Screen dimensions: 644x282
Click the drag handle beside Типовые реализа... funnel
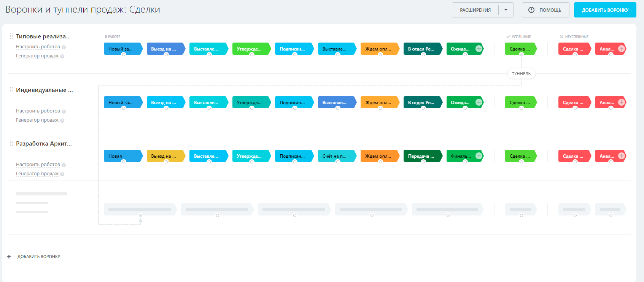point(11,36)
